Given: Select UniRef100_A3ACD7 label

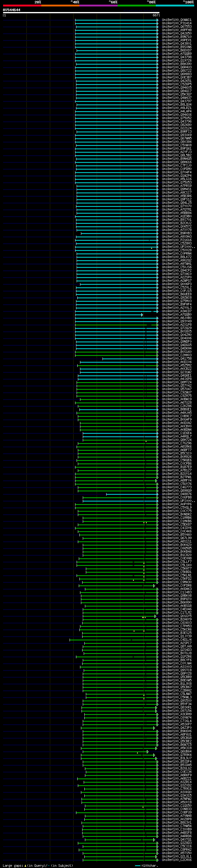Looking at the screenshot, I should pyautogui.click(x=177, y=311).
